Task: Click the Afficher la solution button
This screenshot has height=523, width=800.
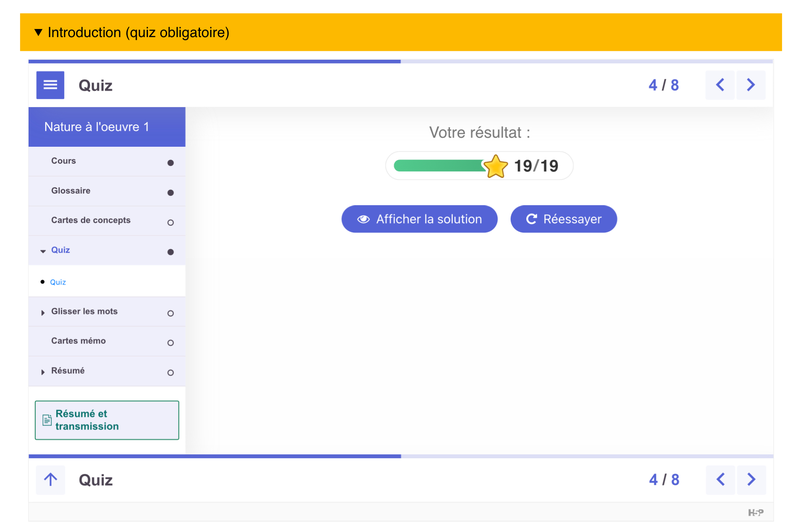Action: click(419, 219)
